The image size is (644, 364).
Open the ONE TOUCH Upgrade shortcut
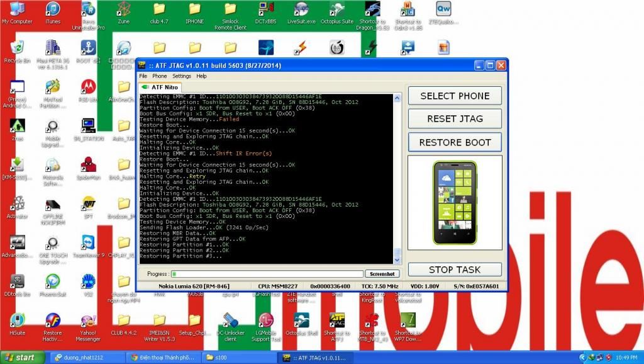click(x=53, y=249)
